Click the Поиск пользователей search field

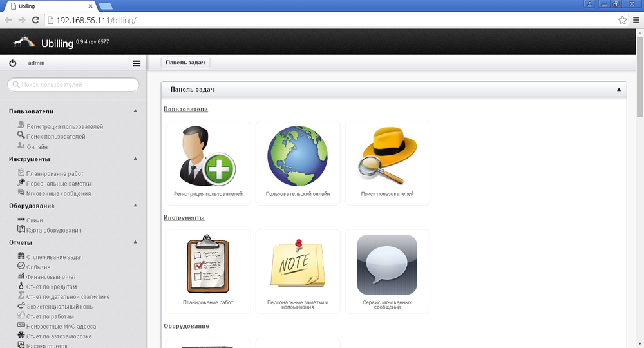73,84
